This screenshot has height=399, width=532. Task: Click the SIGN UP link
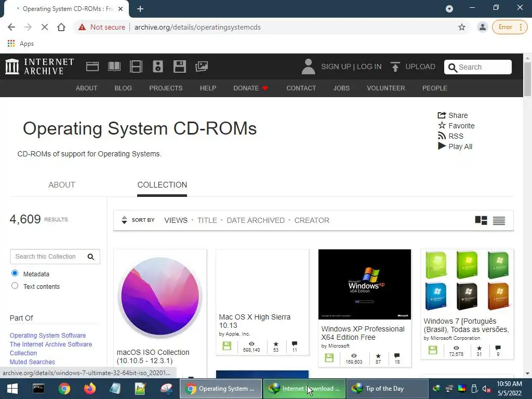[x=336, y=66]
